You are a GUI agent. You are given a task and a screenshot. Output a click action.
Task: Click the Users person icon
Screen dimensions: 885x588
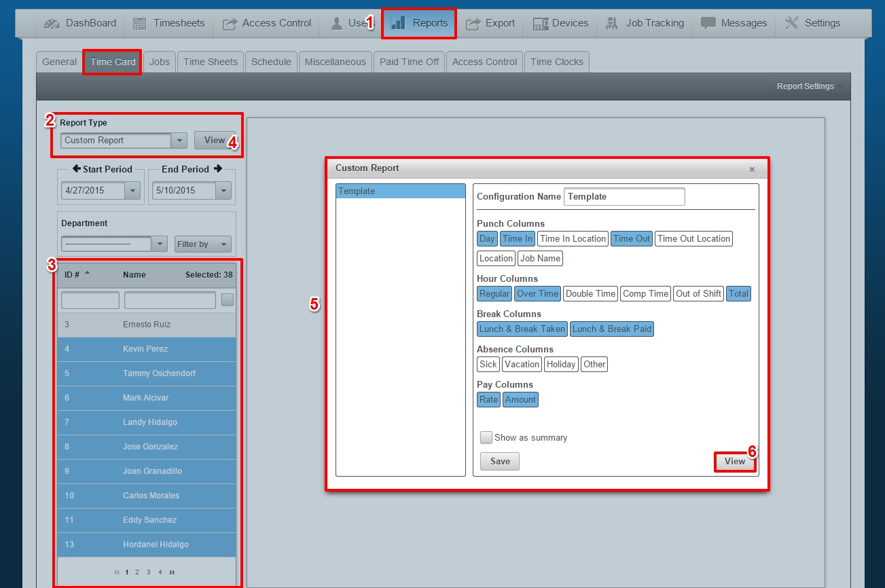click(x=337, y=23)
